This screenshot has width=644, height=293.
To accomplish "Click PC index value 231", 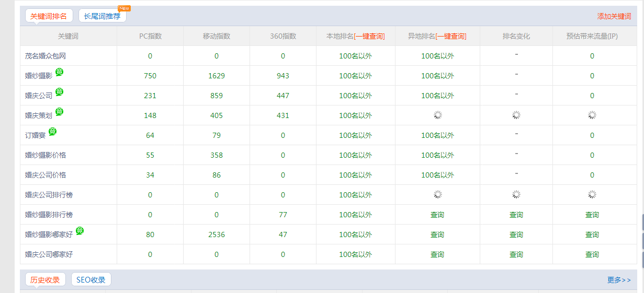I will click(x=150, y=96).
